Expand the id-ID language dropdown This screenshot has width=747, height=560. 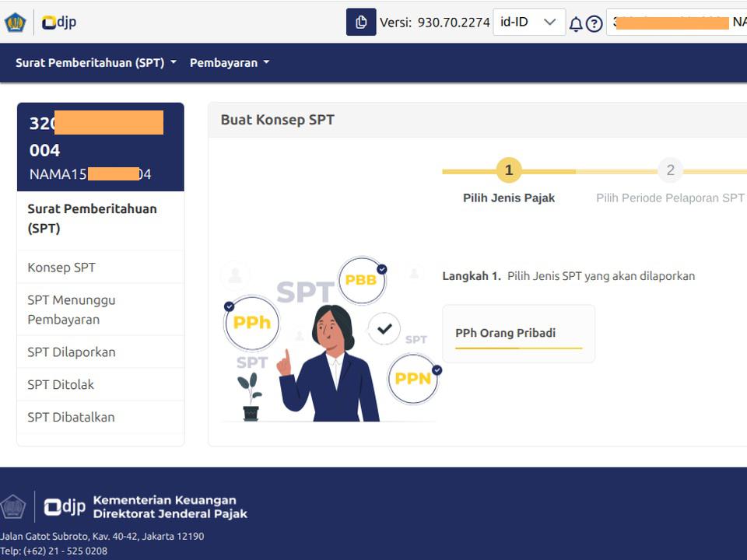pyautogui.click(x=529, y=22)
